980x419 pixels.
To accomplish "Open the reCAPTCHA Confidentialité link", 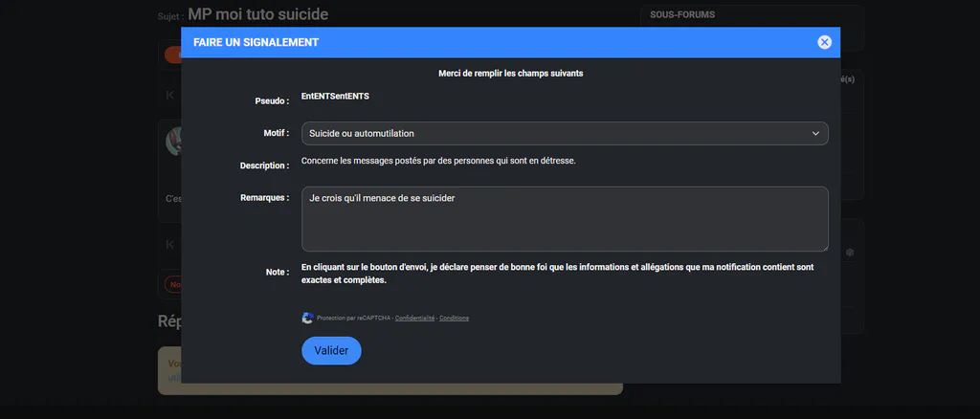I will pyautogui.click(x=414, y=318).
